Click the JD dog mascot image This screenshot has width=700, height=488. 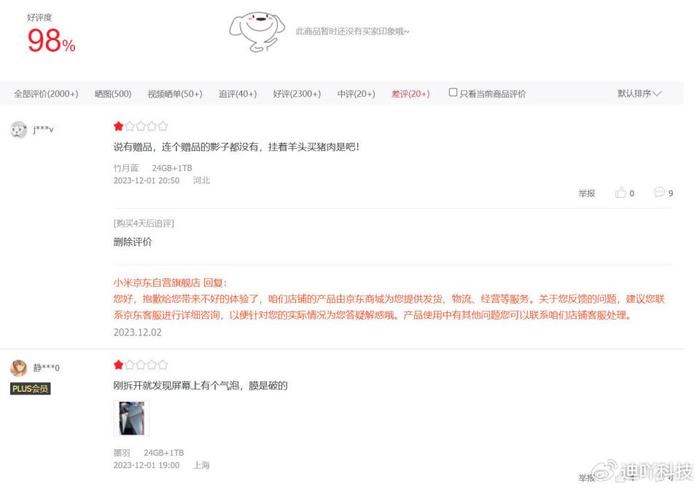click(x=257, y=32)
